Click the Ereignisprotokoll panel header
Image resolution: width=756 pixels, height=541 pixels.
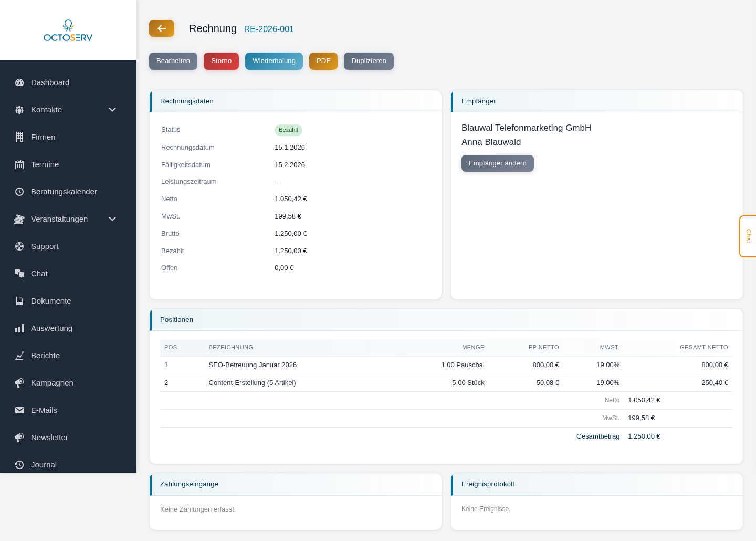coord(597,484)
